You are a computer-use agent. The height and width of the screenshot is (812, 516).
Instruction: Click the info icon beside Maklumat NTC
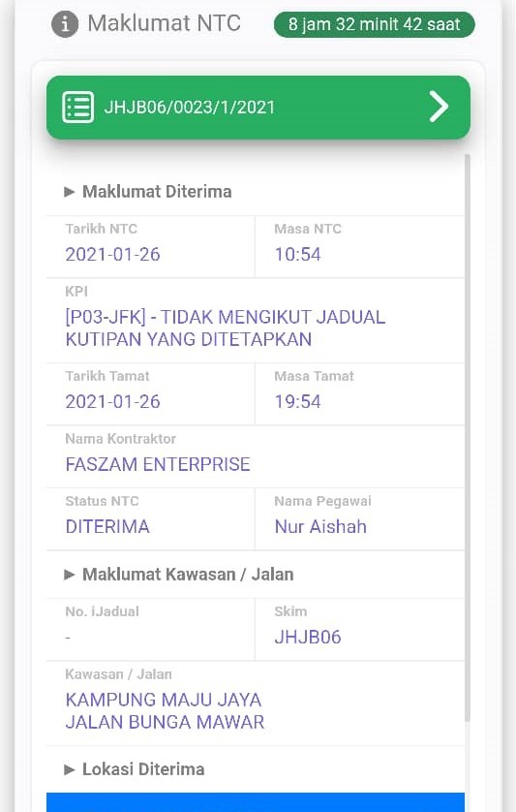click(x=65, y=24)
